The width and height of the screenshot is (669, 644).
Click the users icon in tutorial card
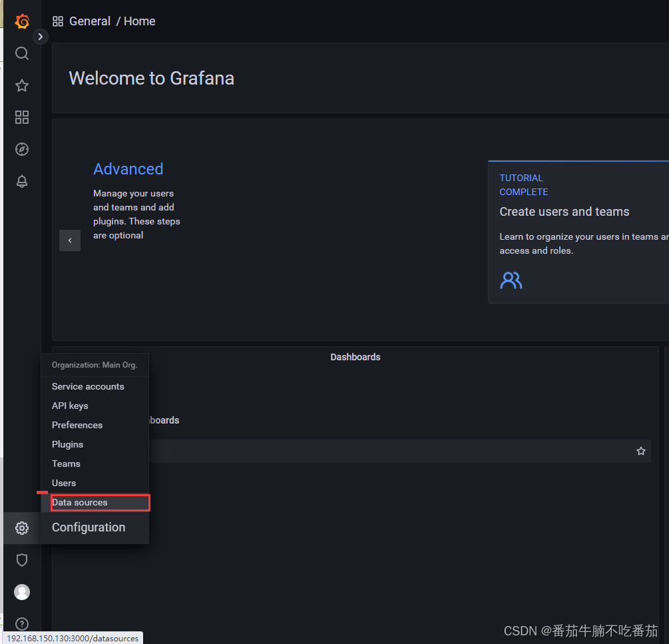511,280
